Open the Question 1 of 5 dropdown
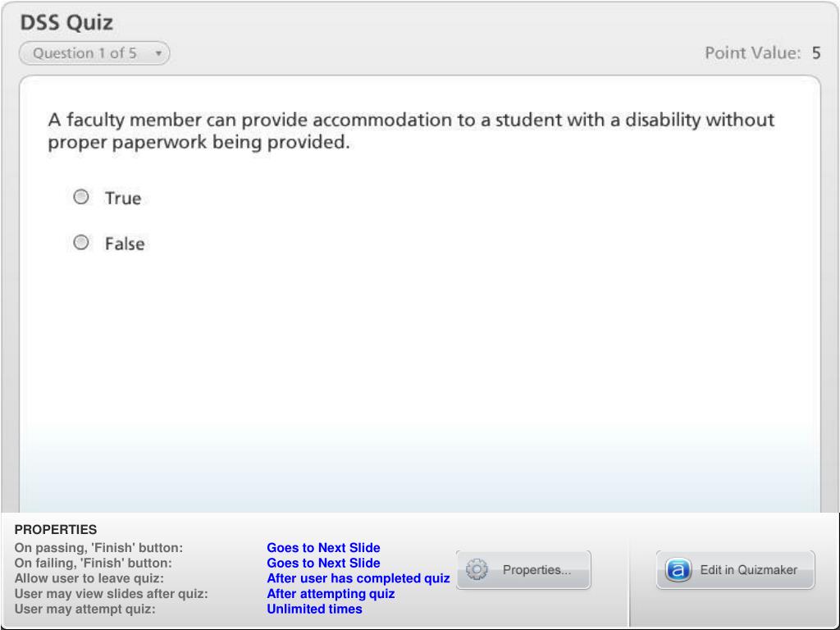 click(94, 53)
